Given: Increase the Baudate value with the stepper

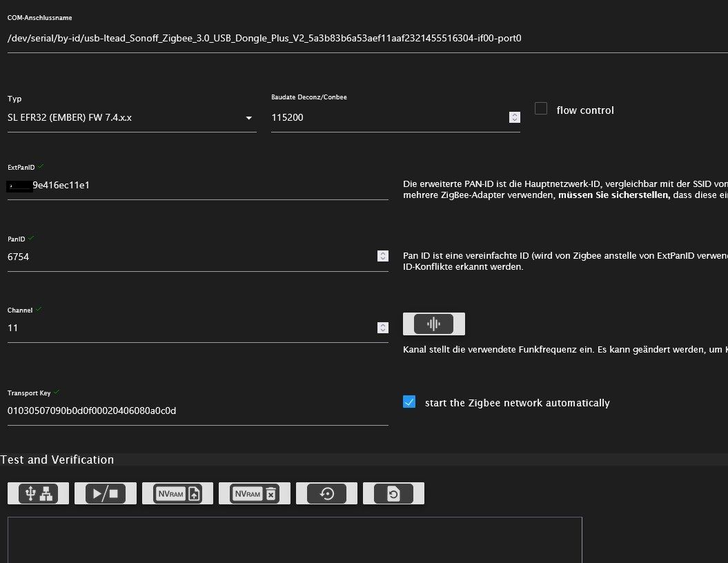Looking at the screenshot, I should pos(514,115).
